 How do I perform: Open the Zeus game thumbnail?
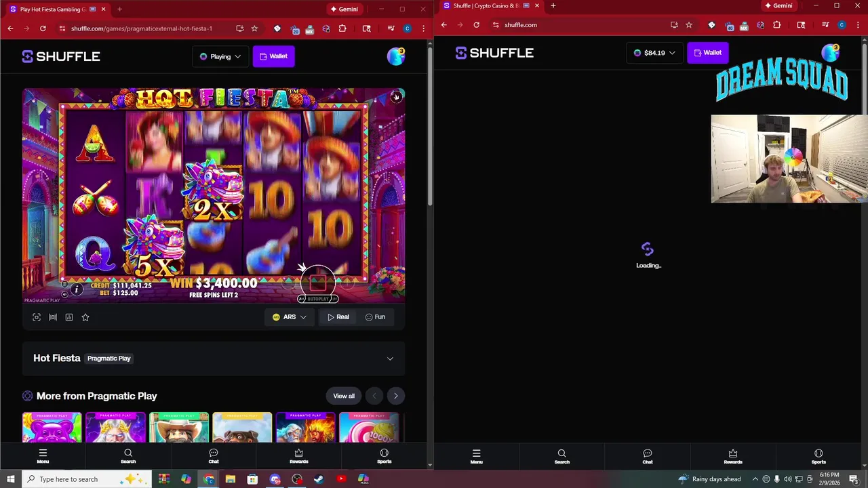115,427
